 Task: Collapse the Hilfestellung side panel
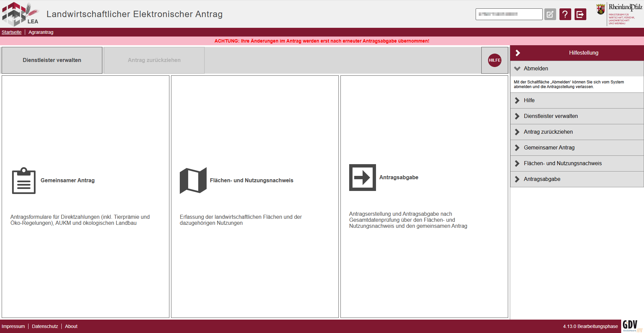point(518,53)
